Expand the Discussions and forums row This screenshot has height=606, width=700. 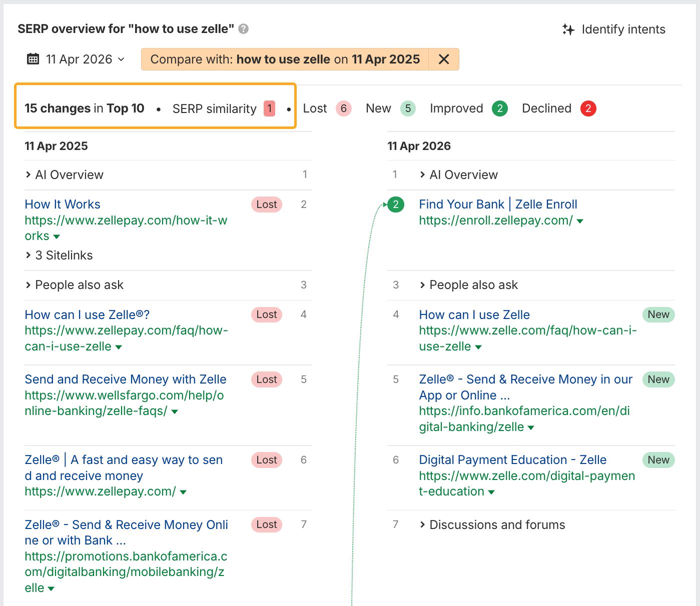(492, 524)
